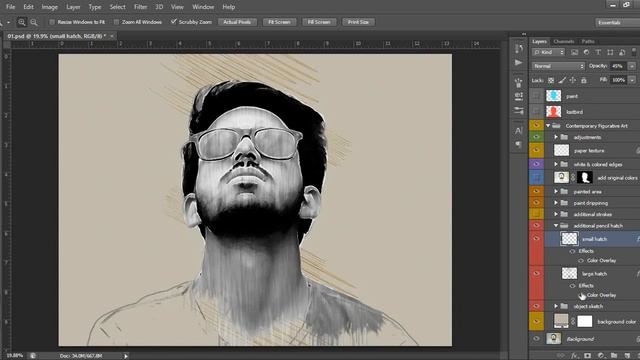Screen dimensions: 640x360
Task: Select the Zoom Out mode icon
Action: pos(34,22)
